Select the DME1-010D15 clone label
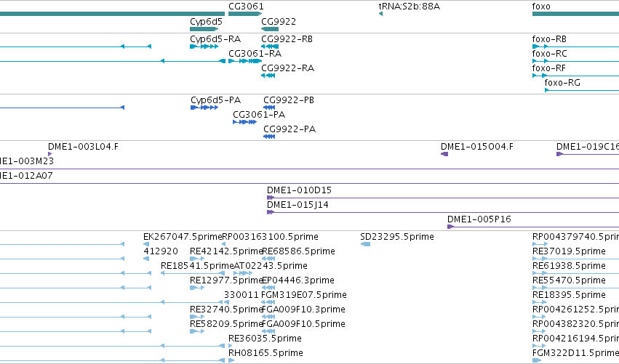 [299, 190]
